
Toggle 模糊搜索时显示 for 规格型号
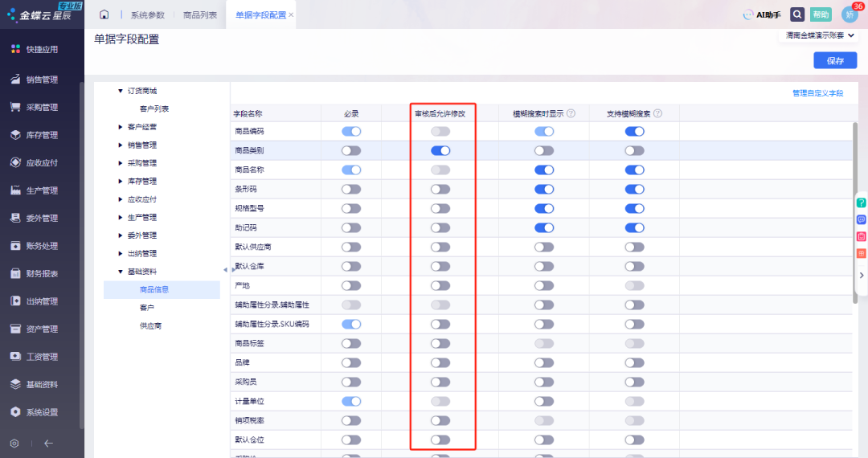[x=544, y=209]
